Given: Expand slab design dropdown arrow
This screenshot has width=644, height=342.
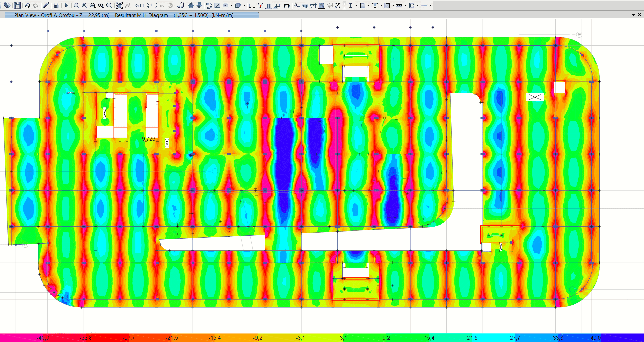Looking at the screenshot, I should point(430,5).
